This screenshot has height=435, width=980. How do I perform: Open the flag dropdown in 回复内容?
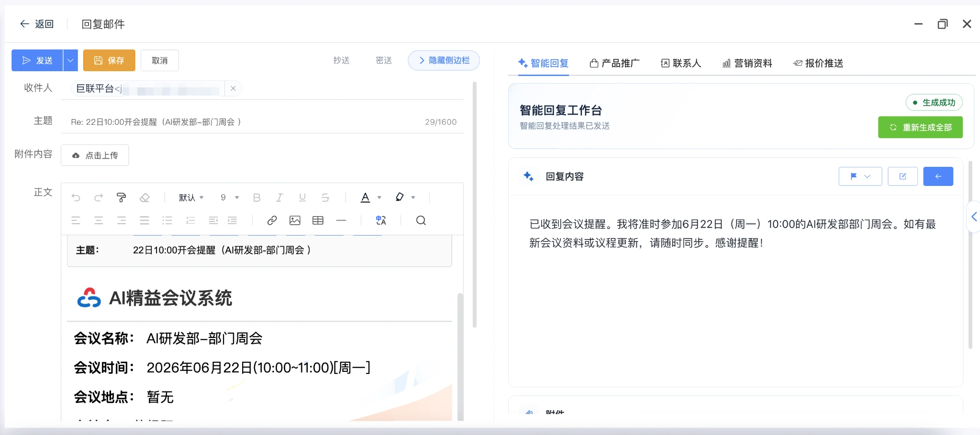click(860, 176)
